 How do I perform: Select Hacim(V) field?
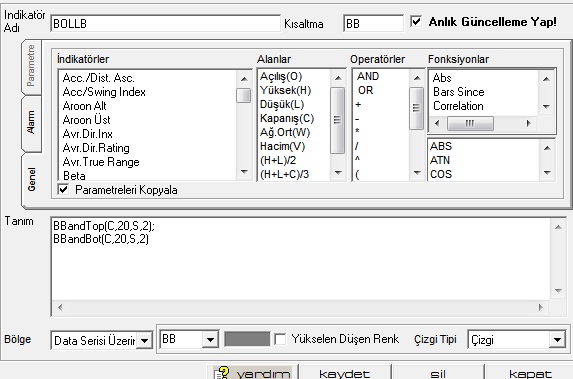[x=282, y=147]
